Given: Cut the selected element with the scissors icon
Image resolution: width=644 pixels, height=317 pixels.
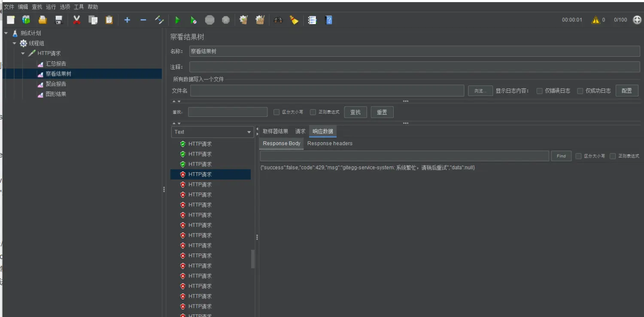Looking at the screenshot, I should tap(77, 20).
